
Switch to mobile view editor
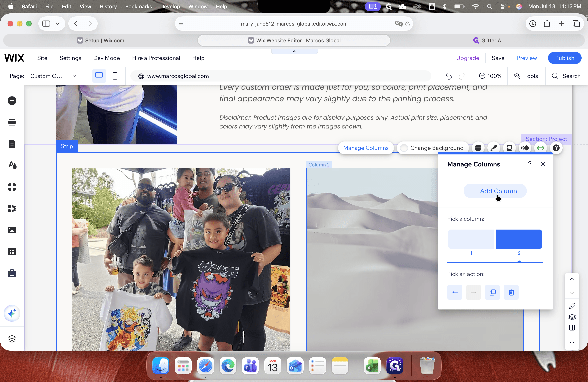115,76
